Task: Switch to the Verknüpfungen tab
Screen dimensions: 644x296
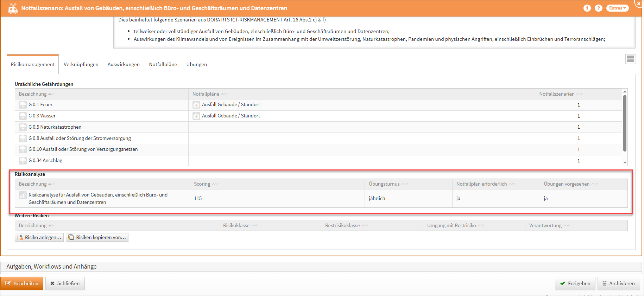Action: point(81,65)
